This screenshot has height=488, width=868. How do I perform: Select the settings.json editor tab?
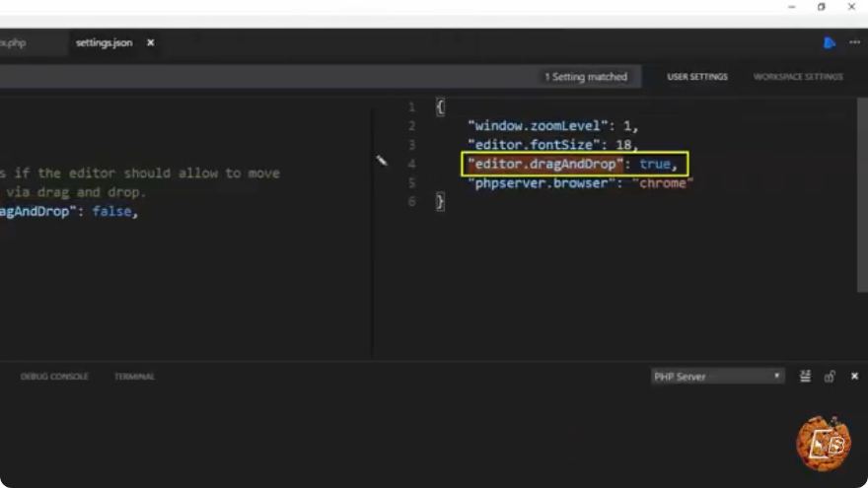point(105,42)
